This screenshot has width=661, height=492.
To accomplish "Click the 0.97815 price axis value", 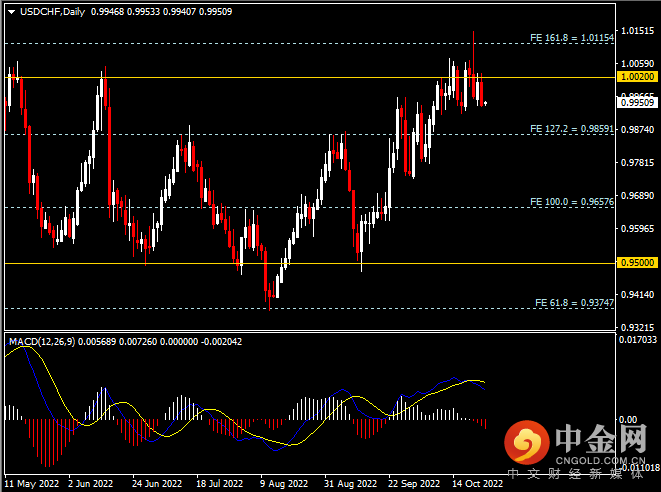I will click(638, 162).
